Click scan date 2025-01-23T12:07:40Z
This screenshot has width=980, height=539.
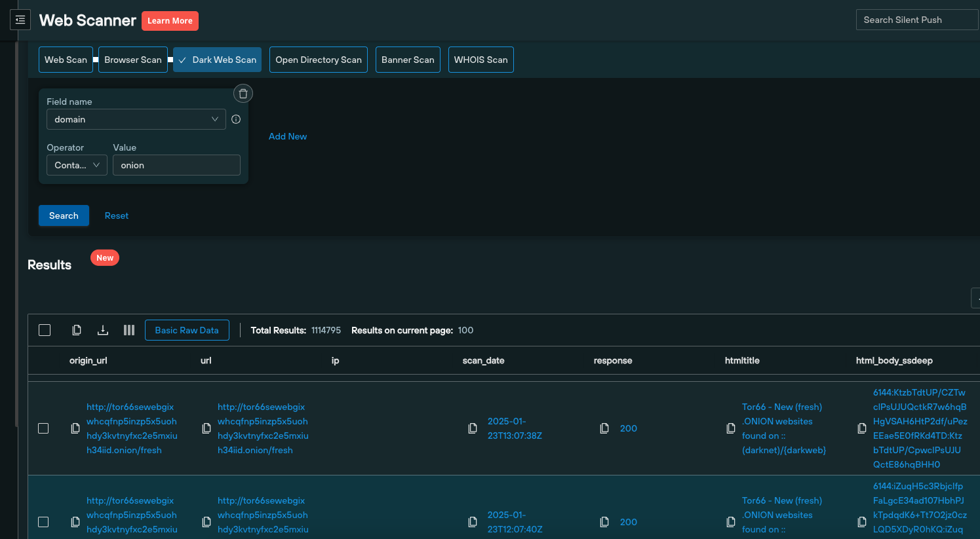coord(515,522)
